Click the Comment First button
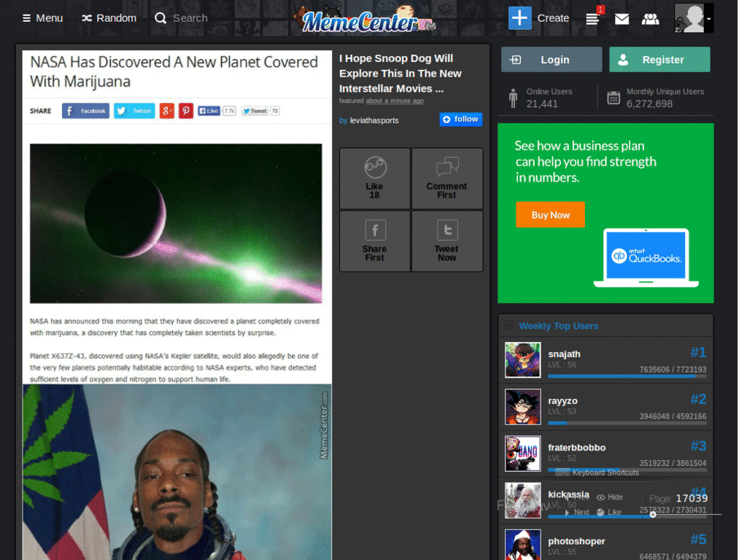Image resolution: width=747 pixels, height=560 pixels. pos(447,178)
